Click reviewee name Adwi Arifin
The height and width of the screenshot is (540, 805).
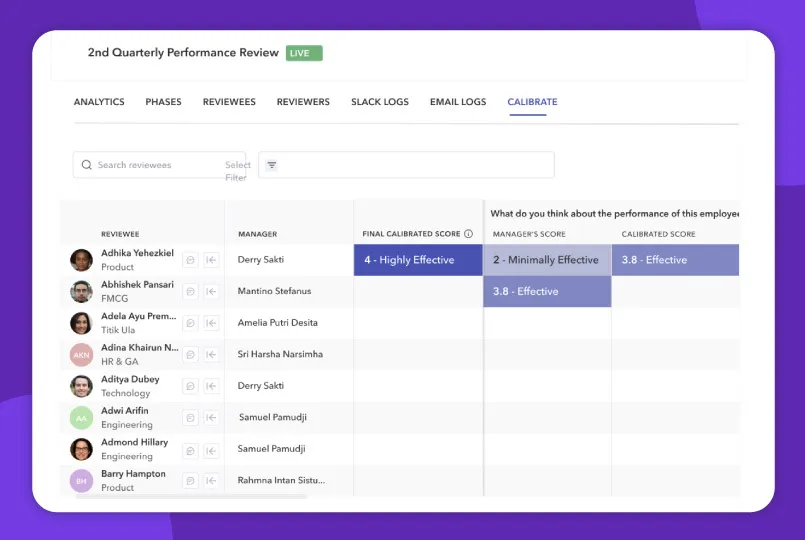click(x=124, y=411)
